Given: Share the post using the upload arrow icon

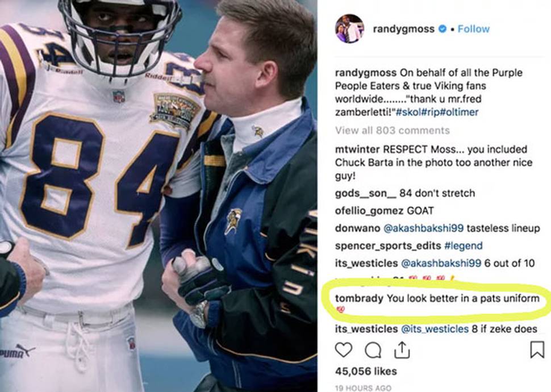Looking at the screenshot, I should [x=402, y=349].
